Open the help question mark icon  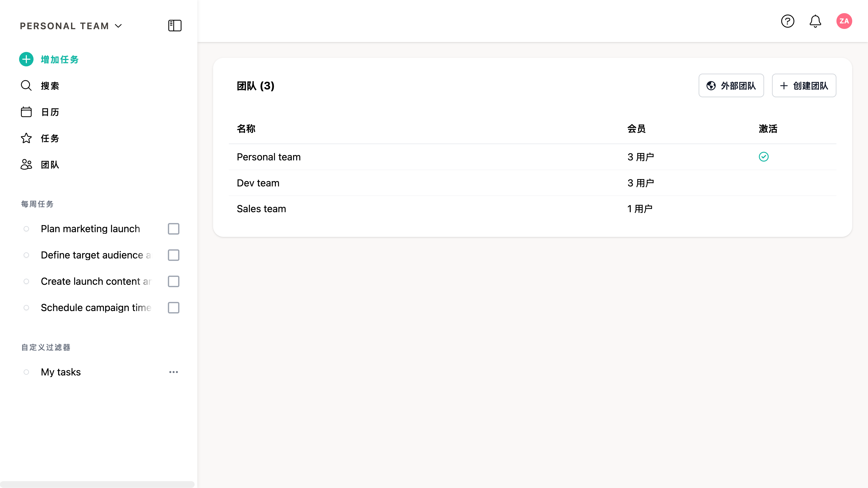coord(788,21)
